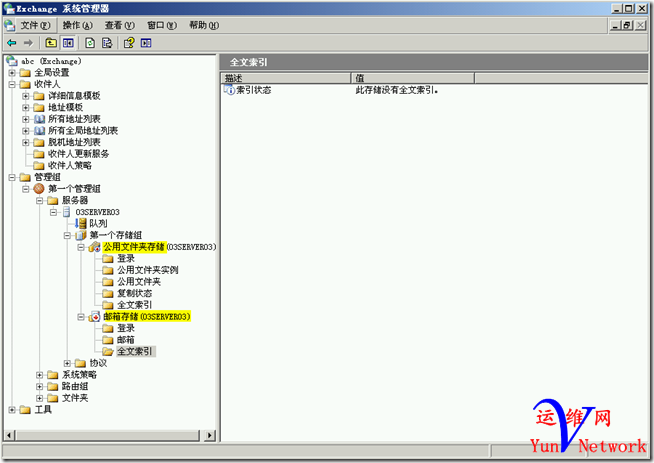Click the Back arrow toolbar button
This screenshot has width=654, height=463.
pyautogui.click(x=12, y=43)
